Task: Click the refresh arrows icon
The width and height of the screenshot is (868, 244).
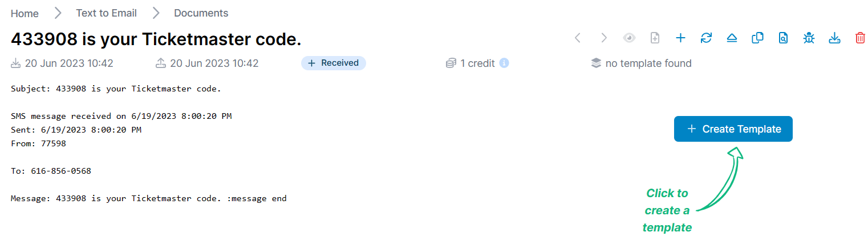Action: (x=706, y=38)
